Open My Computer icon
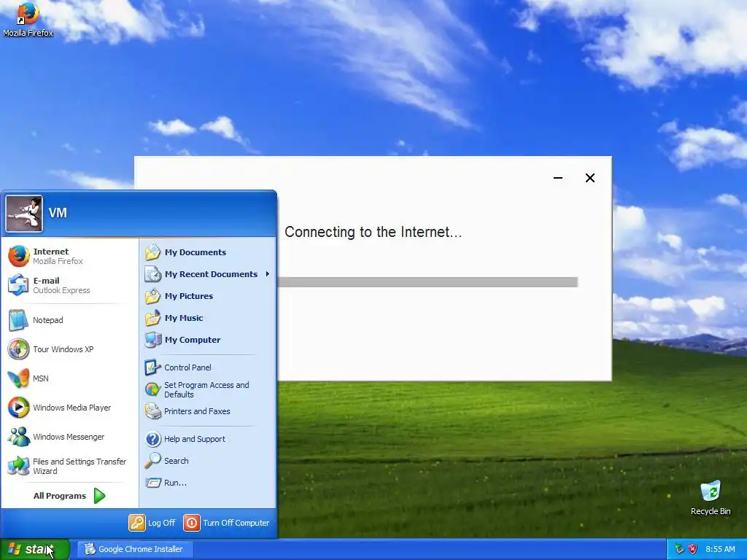Screen dimensions: 747x560 click(x=153, y=340)
